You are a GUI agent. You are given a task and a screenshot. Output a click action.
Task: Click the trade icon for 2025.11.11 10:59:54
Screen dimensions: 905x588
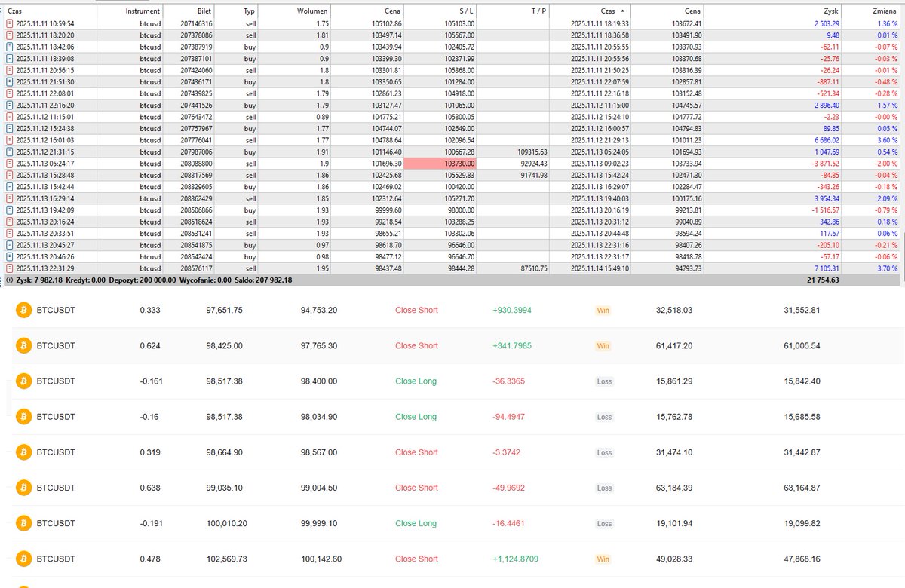coord(9,24)
